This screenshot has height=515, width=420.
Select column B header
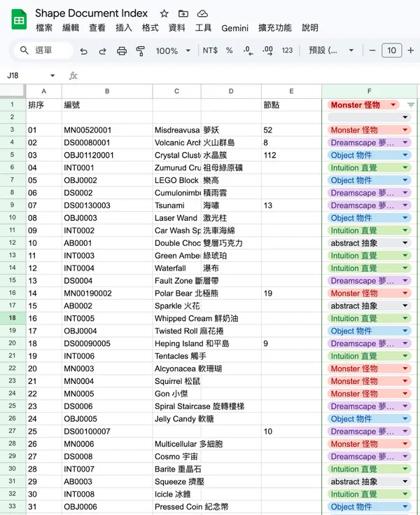click(x=107, y=91)
